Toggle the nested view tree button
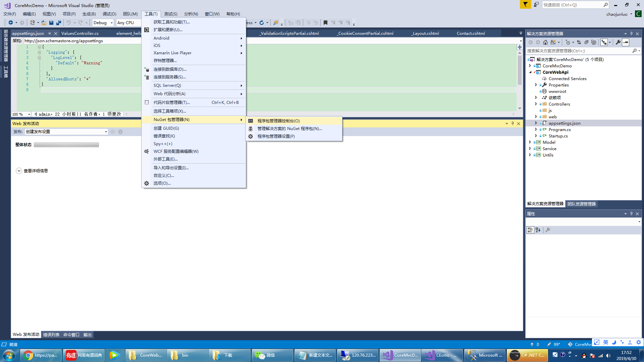Image resolution: width=644 pixels, height=362 pixels. pos(604,42)
